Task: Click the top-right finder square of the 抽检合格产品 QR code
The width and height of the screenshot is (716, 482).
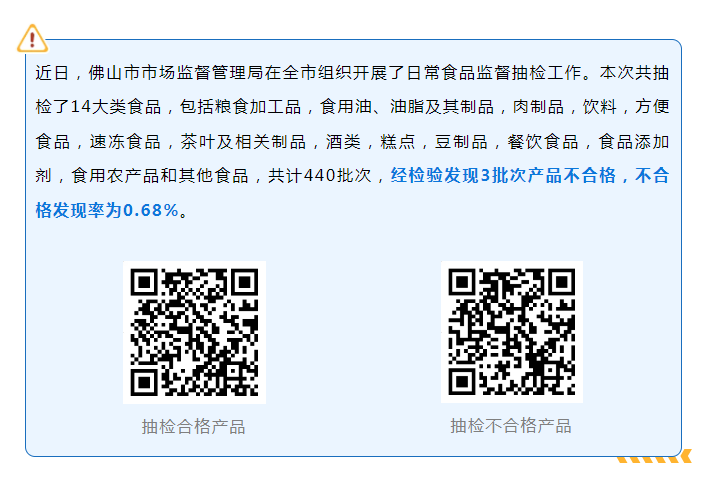Action: (245, 282)
